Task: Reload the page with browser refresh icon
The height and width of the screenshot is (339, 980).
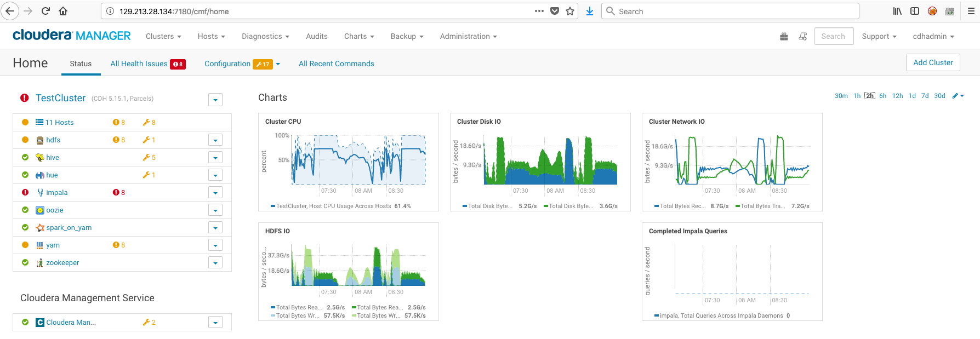Action: [x=45, y=11]
